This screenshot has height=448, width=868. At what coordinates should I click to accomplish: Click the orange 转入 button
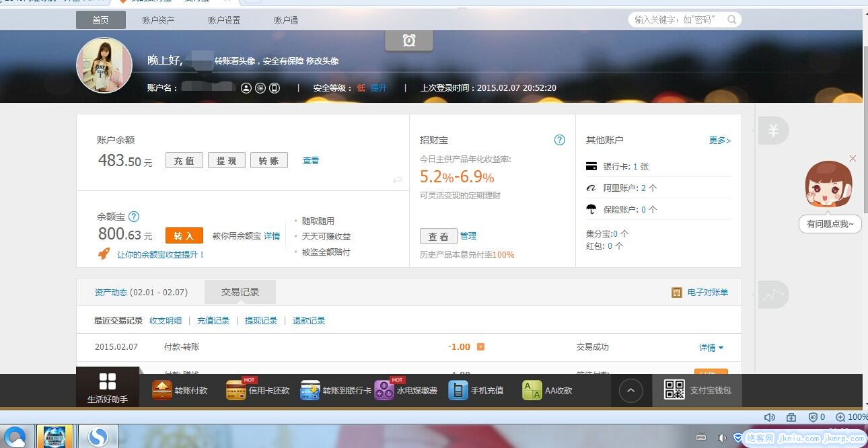point(184,236)
